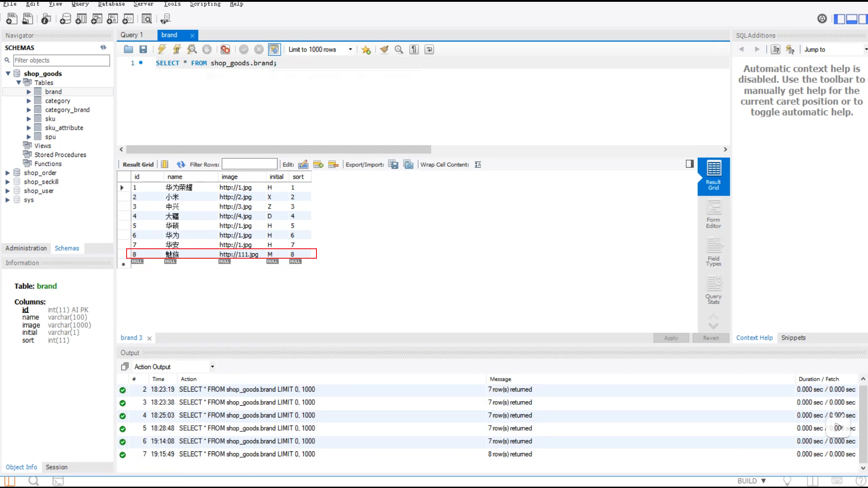Run explain plan on current statement
Screen dimensions: 868x488
coord(192,49)
